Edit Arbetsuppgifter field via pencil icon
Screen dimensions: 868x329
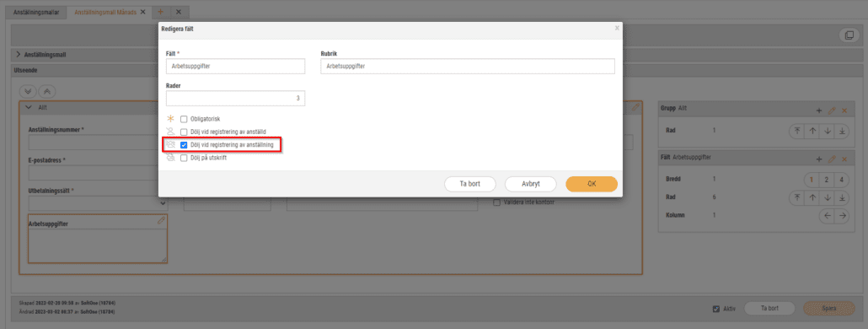(161, 220)
